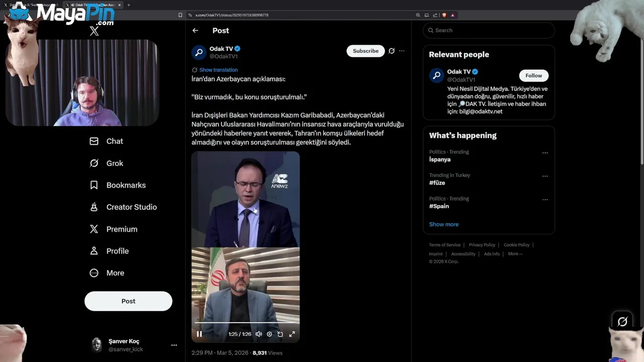Open Accessibility footer link
This screenshot has width=644, height=362.
[x=463, y=254]
